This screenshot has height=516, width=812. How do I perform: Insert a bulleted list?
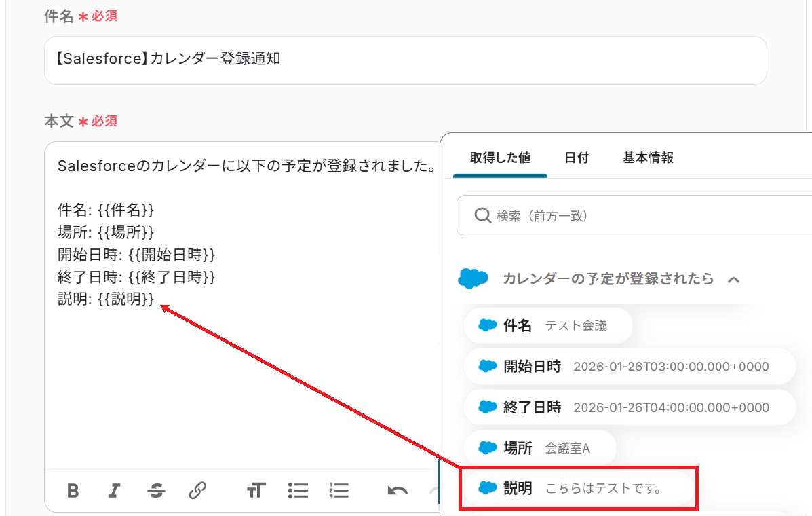298,490
